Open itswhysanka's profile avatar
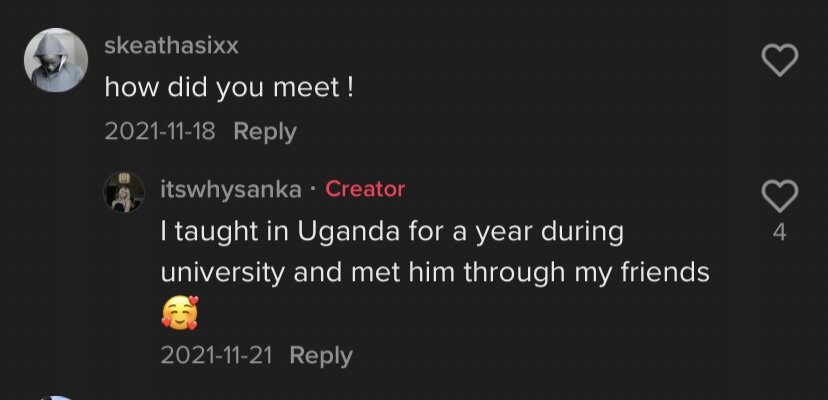 click(126, 190)
